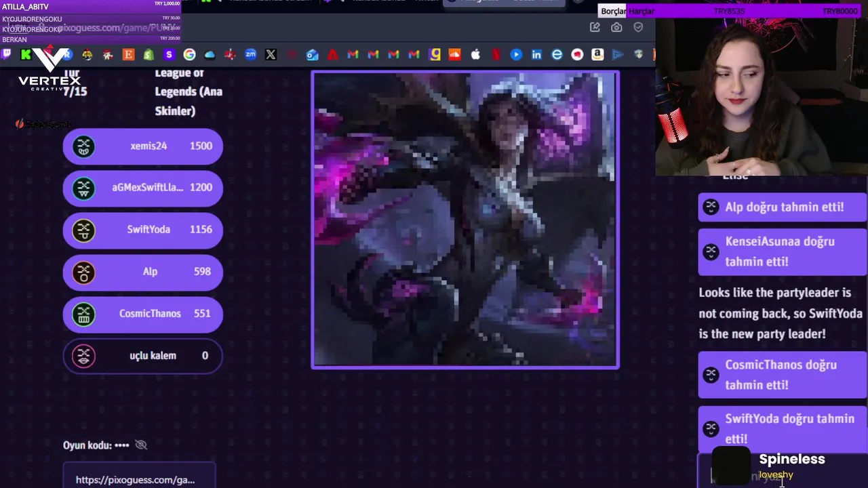Viewport: 868px width, 488px height.
Task: Click the streamer webcam overlay
Action: (x=762, y=97)
